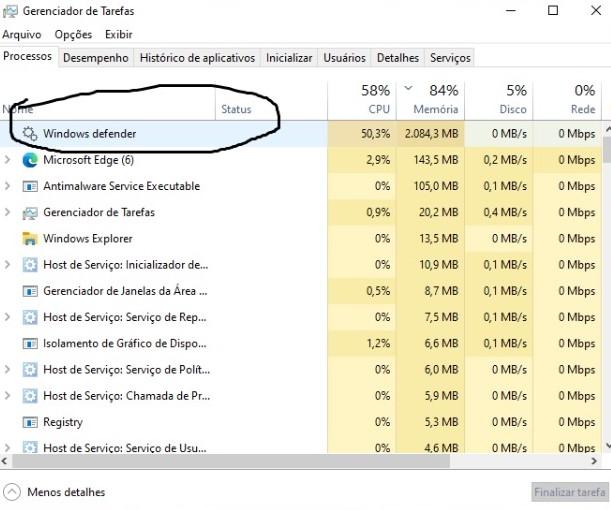This screenshot has width=611, height=510.
Task: Open the Arquivo menu
Action: point(22,35)
